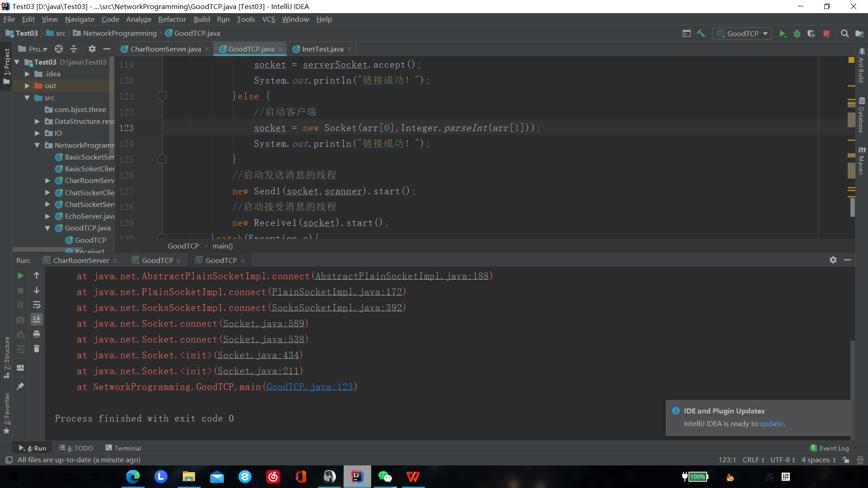Open Ant Build side panel

click(x=862, y=66)
